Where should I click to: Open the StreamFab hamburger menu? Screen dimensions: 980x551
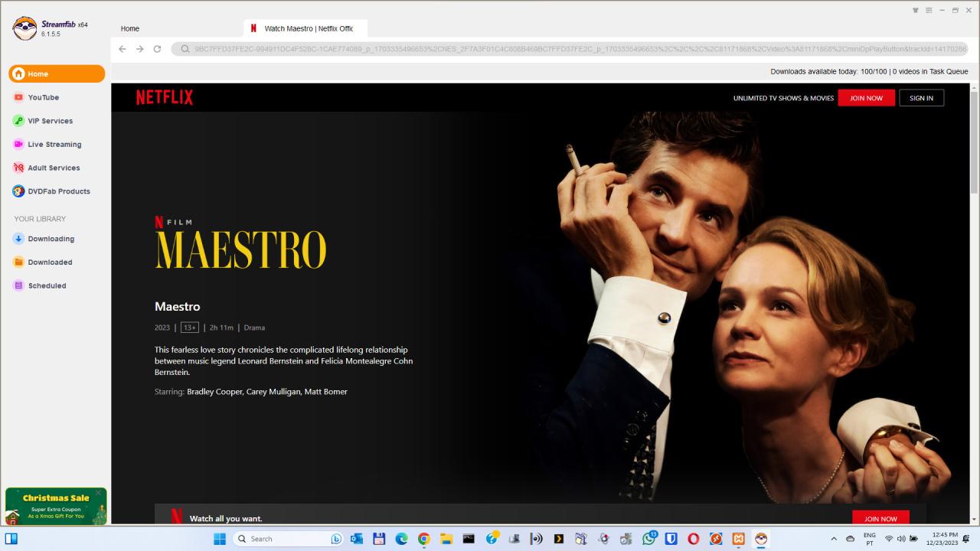[x=929, y=10]
